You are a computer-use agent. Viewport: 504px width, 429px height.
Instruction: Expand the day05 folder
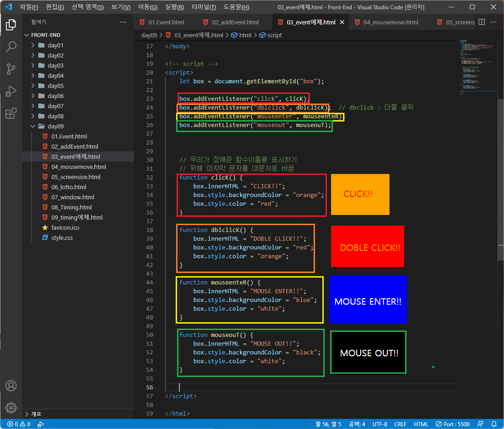point(33,86)
